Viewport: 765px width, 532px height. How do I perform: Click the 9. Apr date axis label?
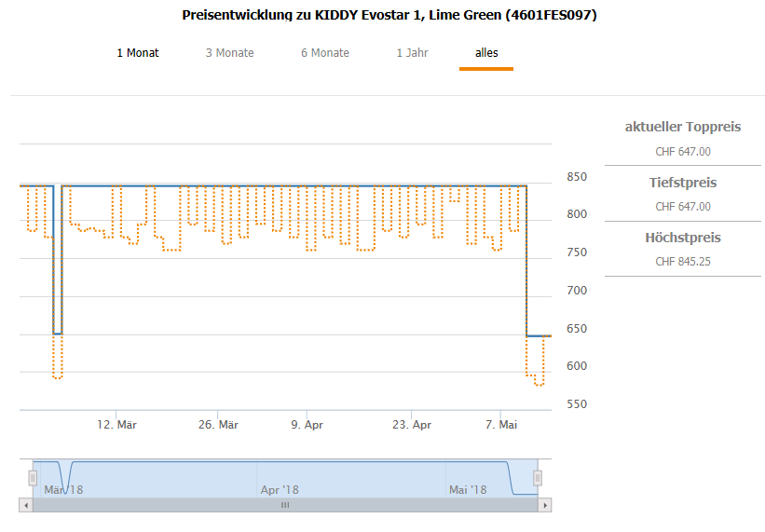[307, 425]
